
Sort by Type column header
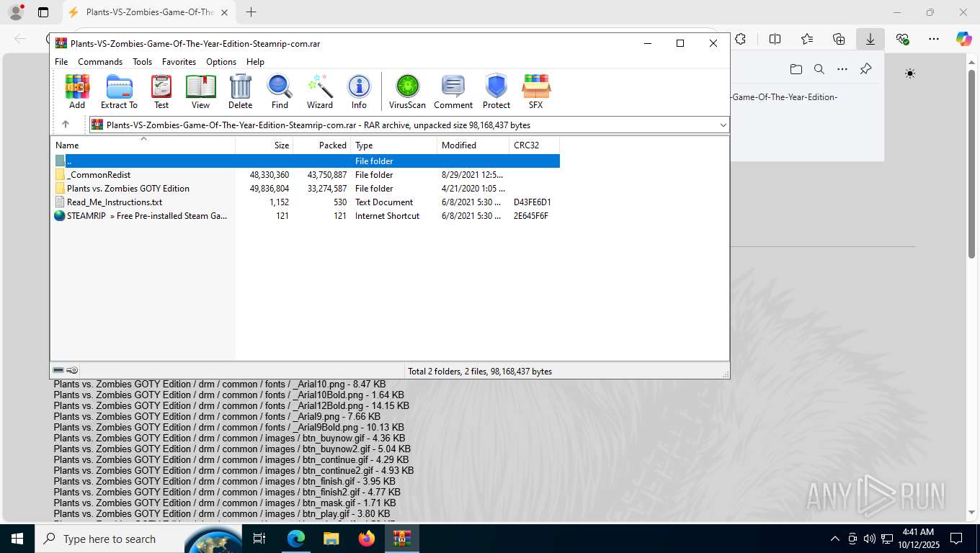tap(394, 145)
